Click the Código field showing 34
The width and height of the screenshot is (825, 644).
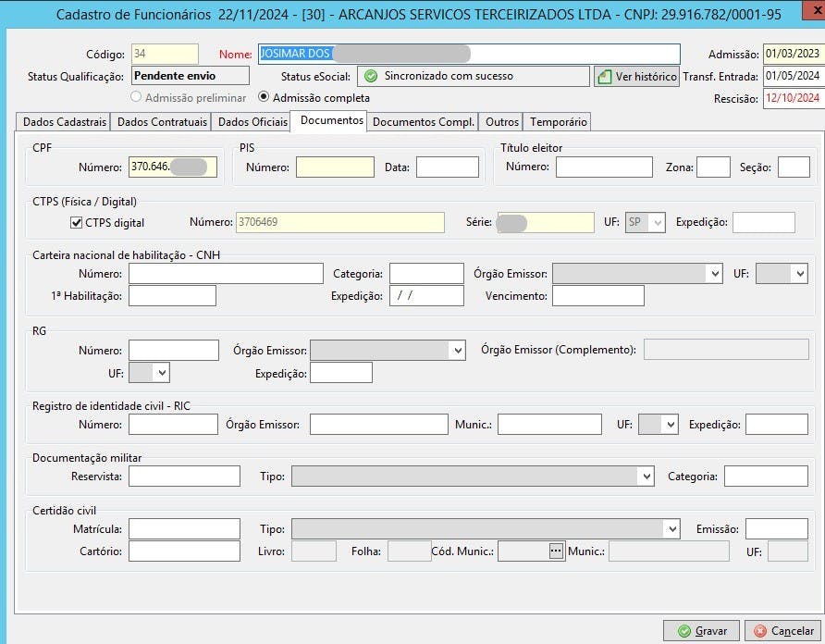[165, 54]
